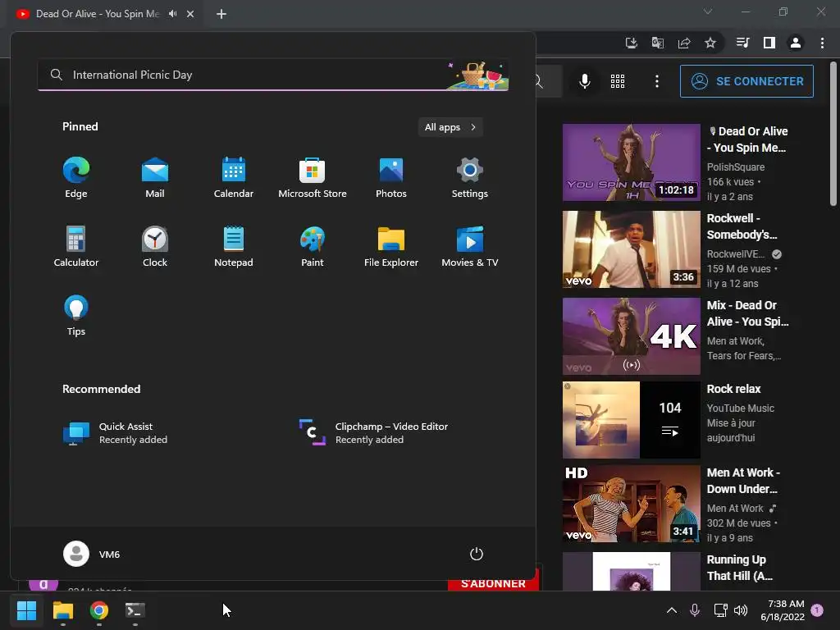The width and height of the screenshot is (840, 630).
Task: Switch to Chrome on the taskbar
Action: click(99, 610)
